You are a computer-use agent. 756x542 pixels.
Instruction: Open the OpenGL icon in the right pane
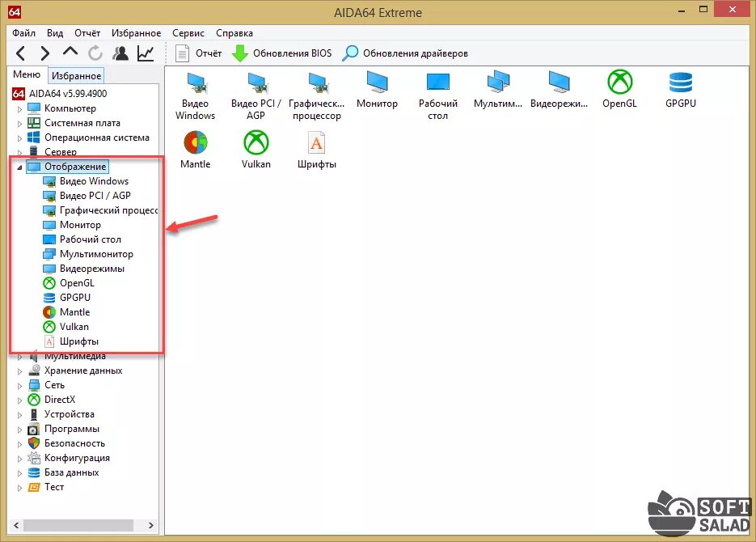[619, 90]
